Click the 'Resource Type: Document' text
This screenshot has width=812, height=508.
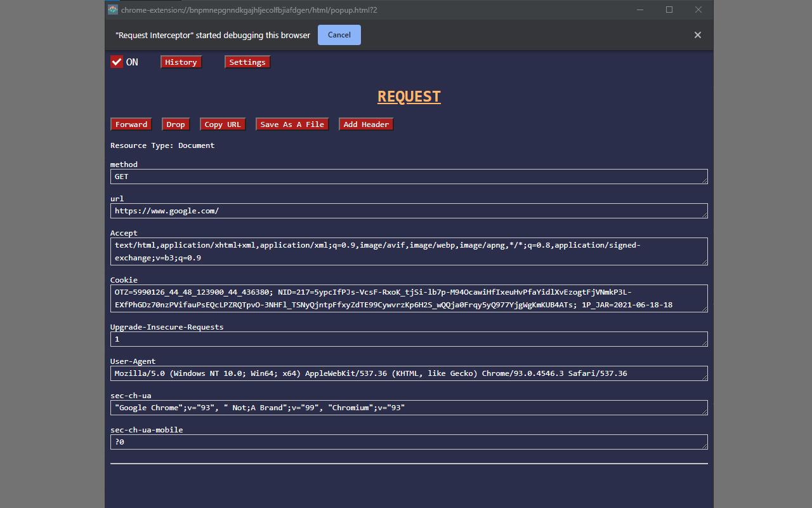[162, 145]
